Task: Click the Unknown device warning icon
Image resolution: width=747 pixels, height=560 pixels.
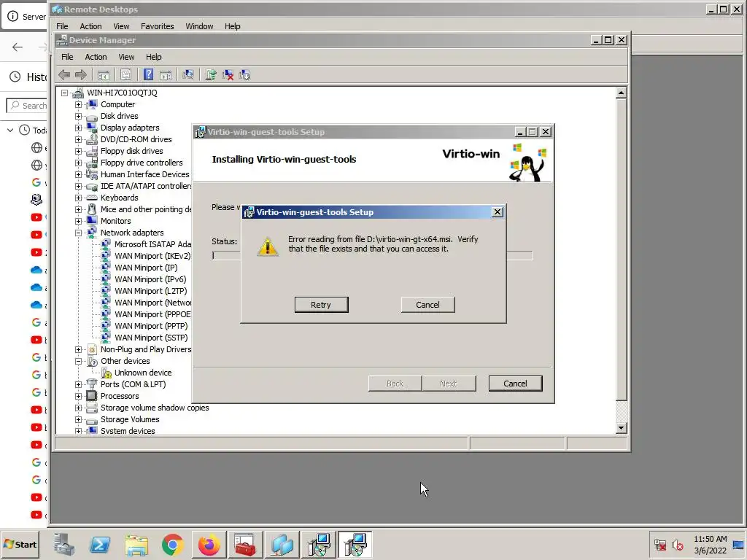Action: click(x=107, y=373)
